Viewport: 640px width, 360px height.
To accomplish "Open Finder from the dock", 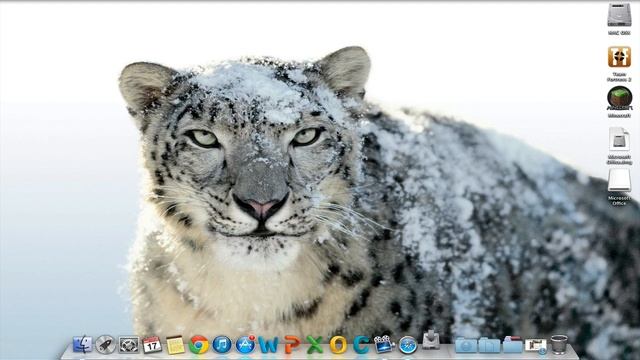I will coord(82,345).
